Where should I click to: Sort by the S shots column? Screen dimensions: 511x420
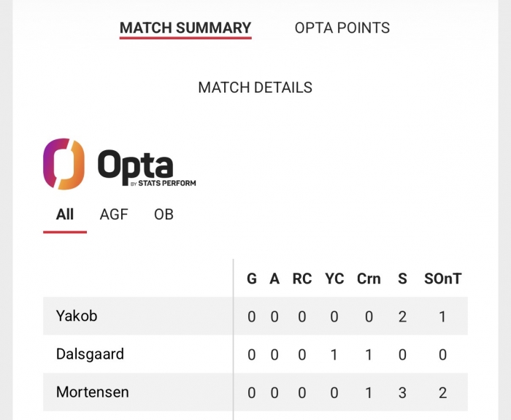[x=402, y=279]
